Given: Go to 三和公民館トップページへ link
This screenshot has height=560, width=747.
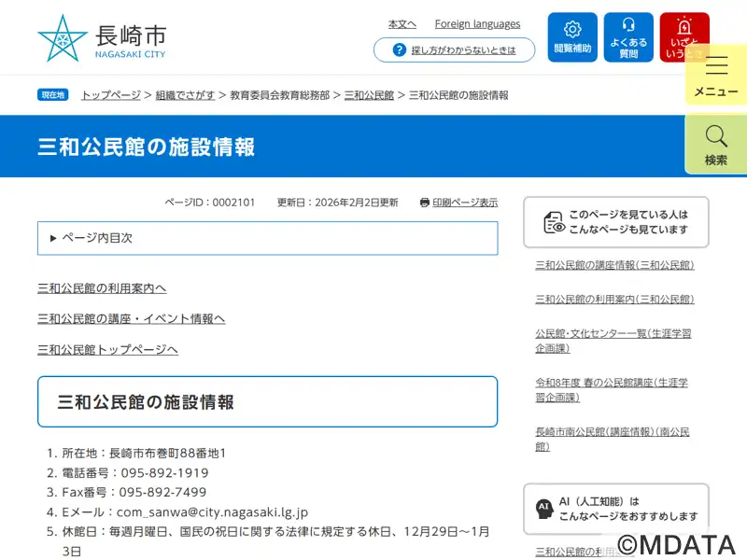Looking at the screenshot, I should click(x=107, y=349).
